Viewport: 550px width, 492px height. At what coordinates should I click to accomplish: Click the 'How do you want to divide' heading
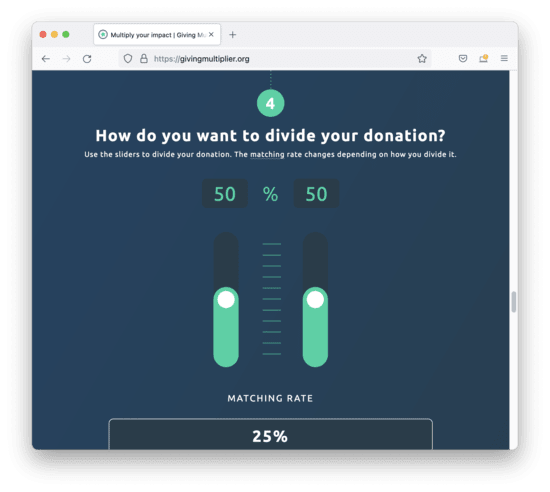pos(270,136)
